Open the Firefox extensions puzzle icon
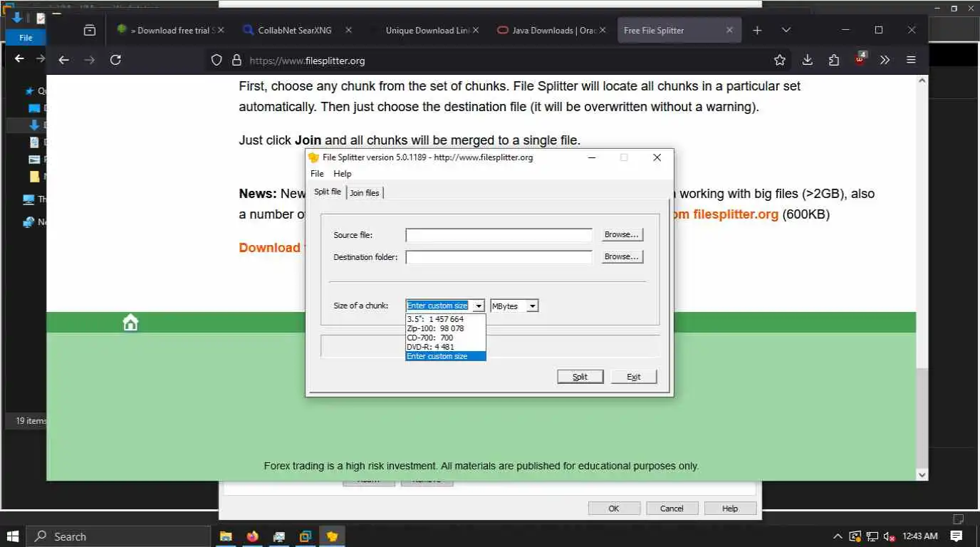 click(x=834, y=61)
